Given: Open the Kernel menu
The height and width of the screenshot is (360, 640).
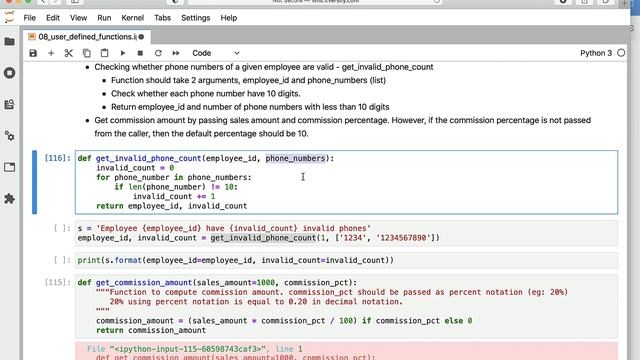Looking at the screenshot, I should click(133, 18).
